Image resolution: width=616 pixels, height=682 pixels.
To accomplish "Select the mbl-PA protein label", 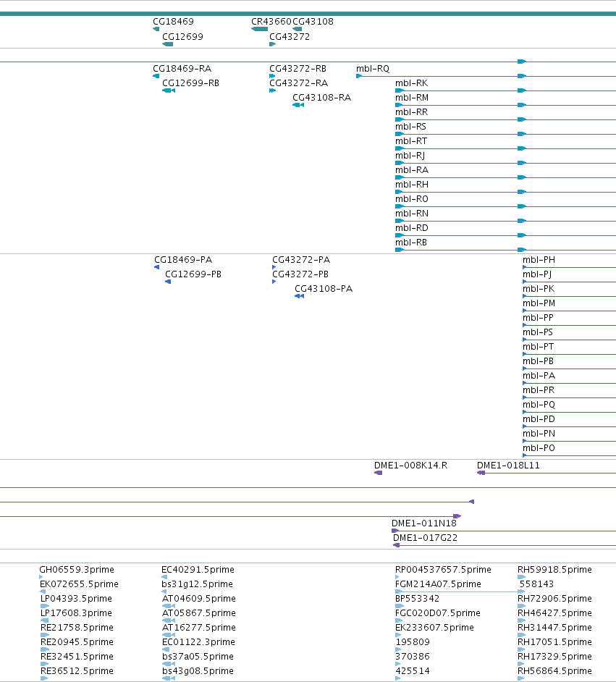I will coord(539,375).
